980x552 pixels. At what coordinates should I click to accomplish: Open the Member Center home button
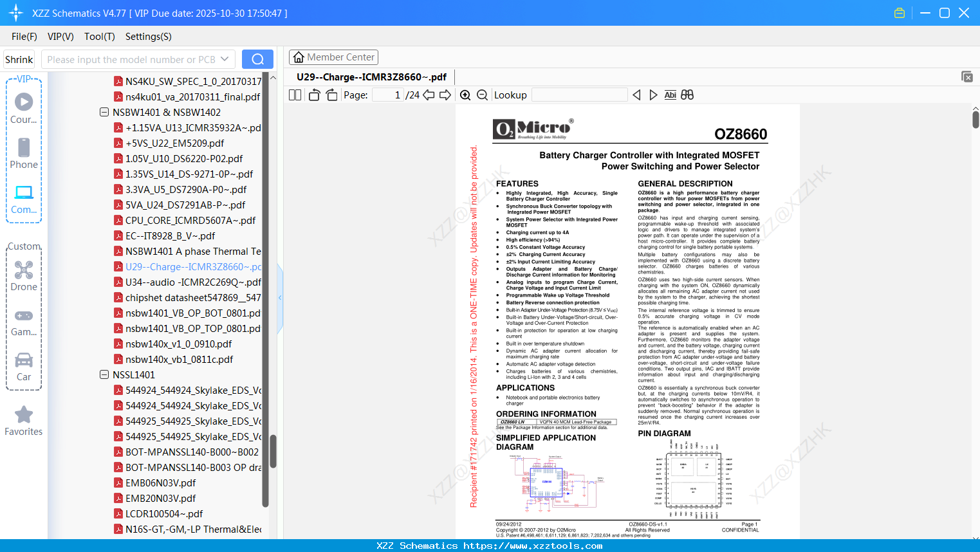tap(333, 57)
